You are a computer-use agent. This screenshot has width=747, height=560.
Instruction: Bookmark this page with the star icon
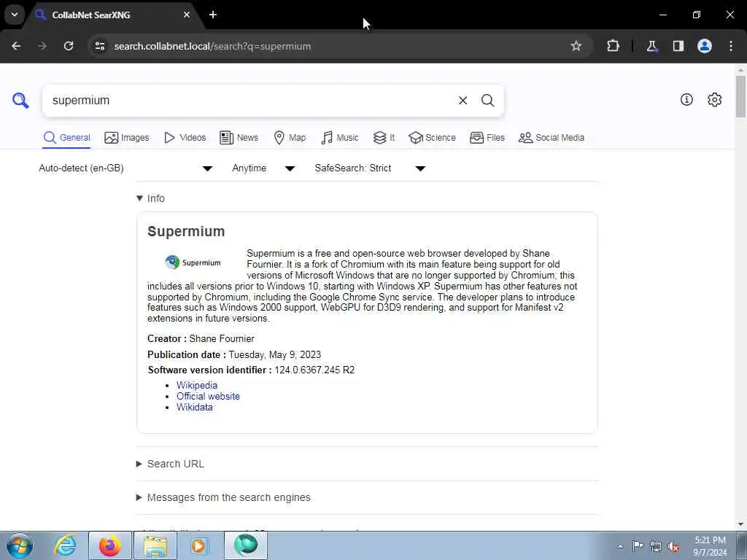point(576,46)
